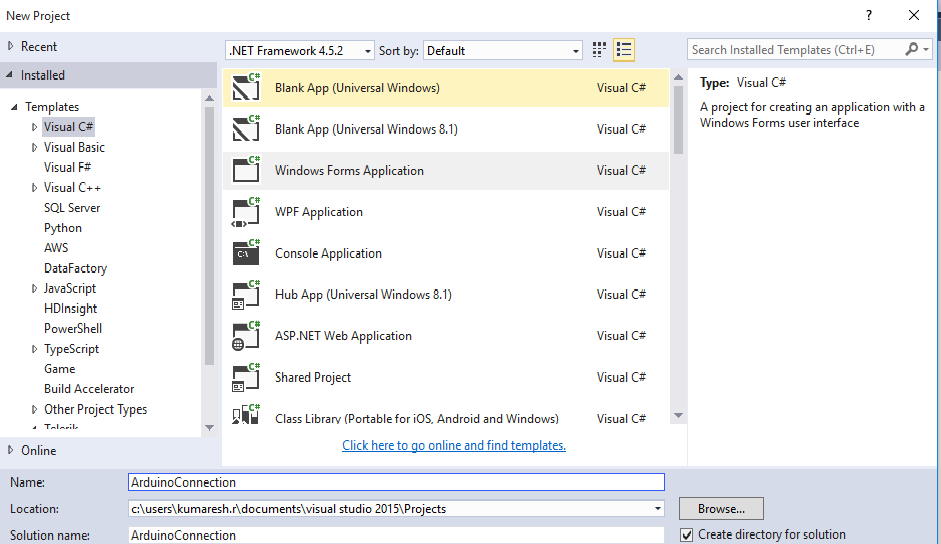
Task: Click the Browse... button
Action: pyautogui.click(x=721, y=509)
